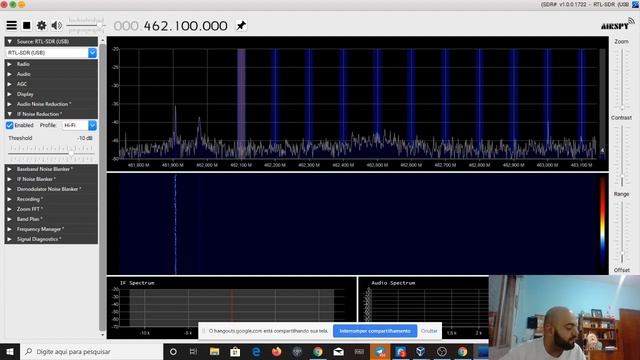Launch Microsoft Edge from the taskbar
Image resolution: width=640 pixels, height=360 pixels.
click(256, 351)
